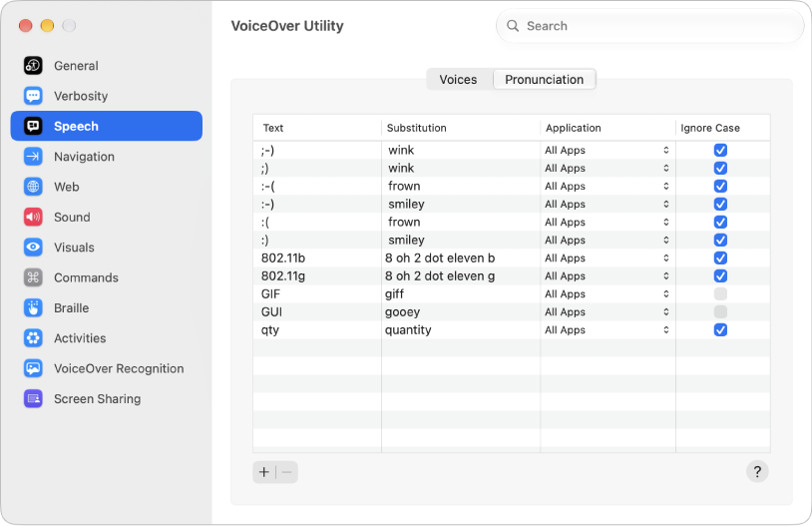Screen dimensions: 812x527
Task: Toggle Ignore Case for 802.11b row
Action: click(x=720, y=259)
